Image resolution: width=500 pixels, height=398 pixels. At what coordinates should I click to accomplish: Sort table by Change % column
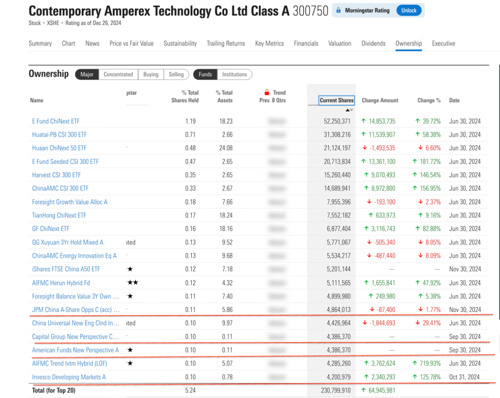click(429, 100)
